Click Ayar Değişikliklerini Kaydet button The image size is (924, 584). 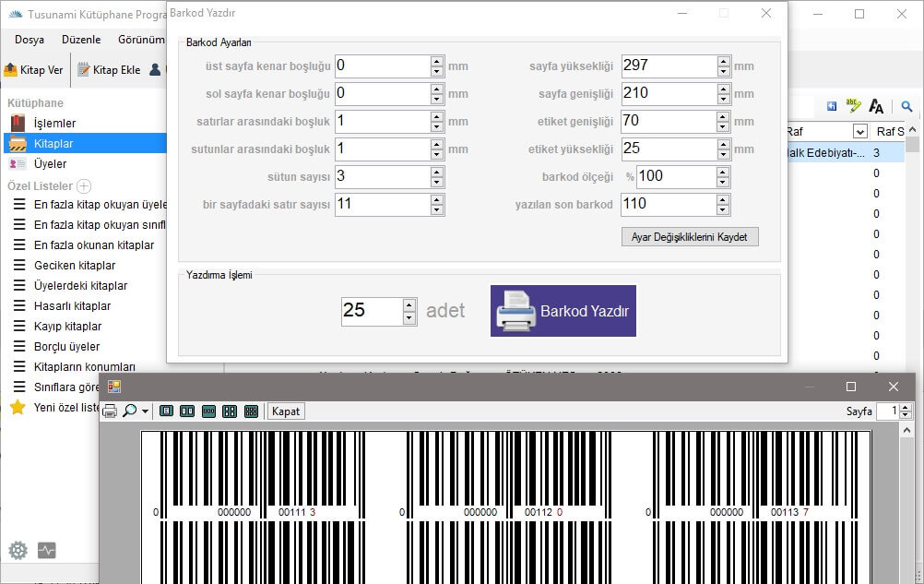(690, 237)
